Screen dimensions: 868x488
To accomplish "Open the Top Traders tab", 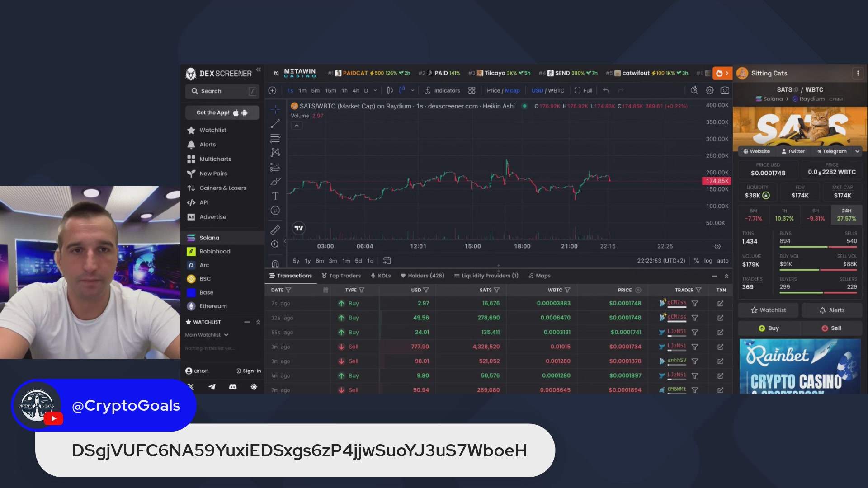I will [x=341, y=276].
